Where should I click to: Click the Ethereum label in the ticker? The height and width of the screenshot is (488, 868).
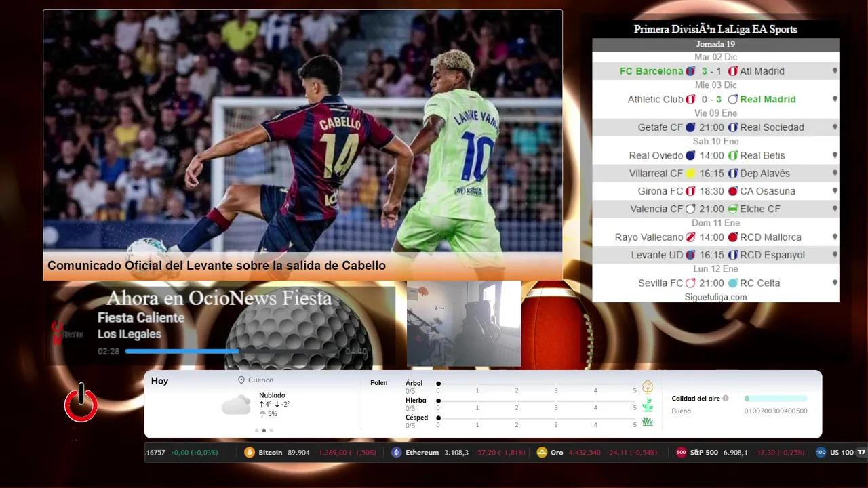(422, 452)
